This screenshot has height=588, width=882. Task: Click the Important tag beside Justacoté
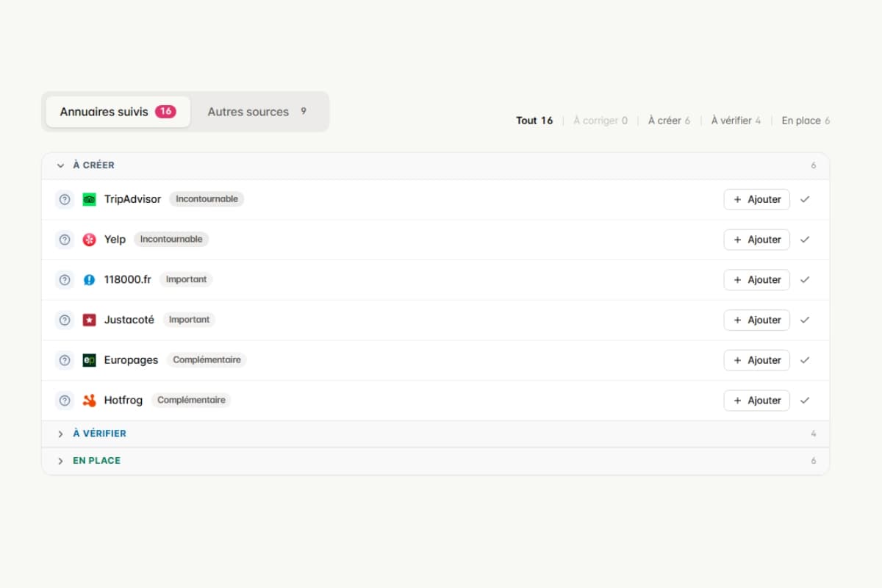189,320
